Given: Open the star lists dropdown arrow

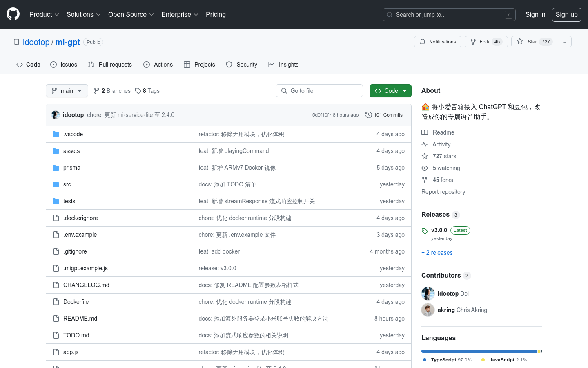Looking at the screenshot, I should click(x=565, y=42).
